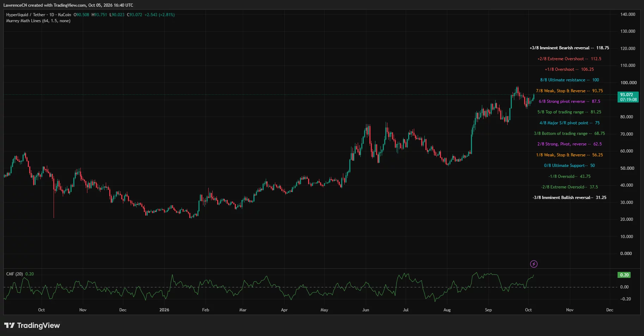Click the 3/8 Bottom of trading range label
Viewport: 644px width, 336px height.
tap(569, 133)
